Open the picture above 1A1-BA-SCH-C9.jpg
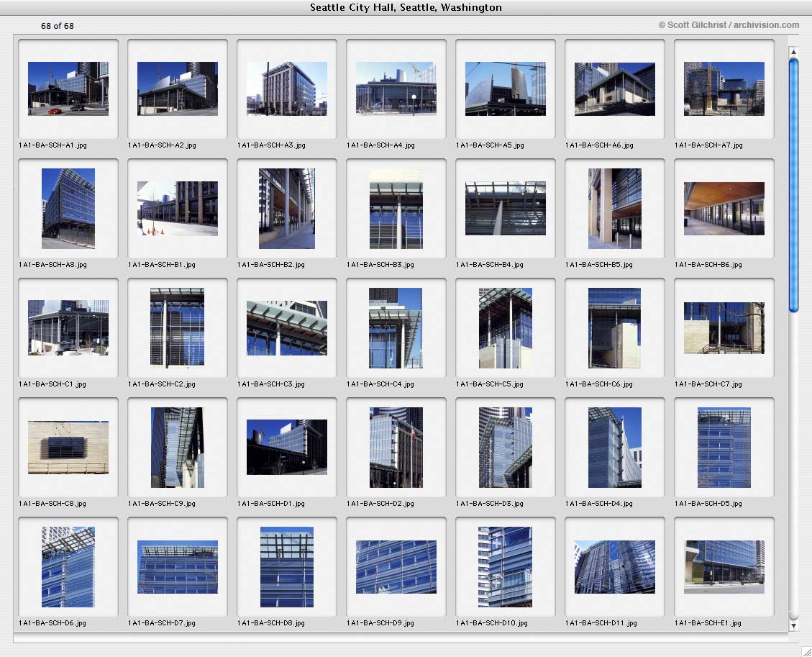The image size is (812, 657). point(178,447)
